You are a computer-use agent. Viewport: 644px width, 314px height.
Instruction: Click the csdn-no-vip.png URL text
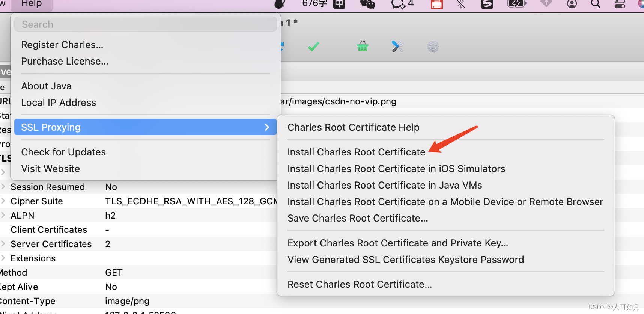coord(339,101)
